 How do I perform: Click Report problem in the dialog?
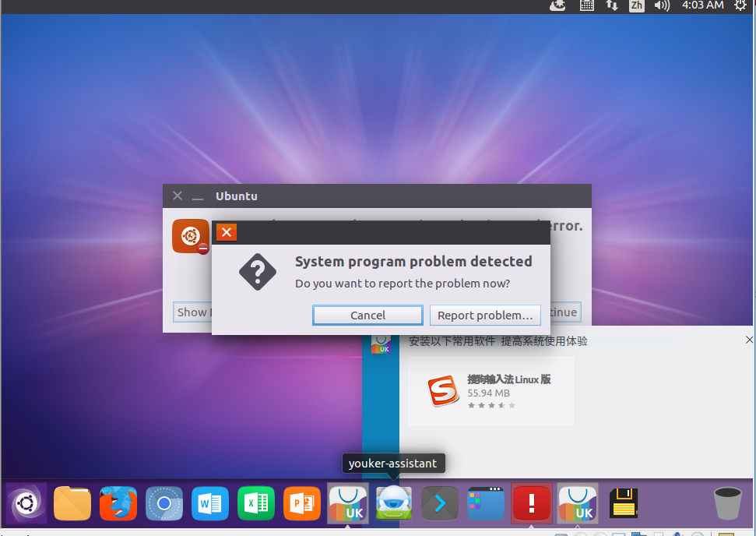pos(485,315)
